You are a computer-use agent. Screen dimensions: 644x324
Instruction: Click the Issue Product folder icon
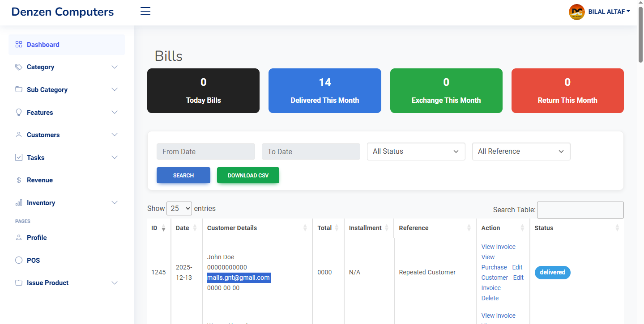[18, 282]
